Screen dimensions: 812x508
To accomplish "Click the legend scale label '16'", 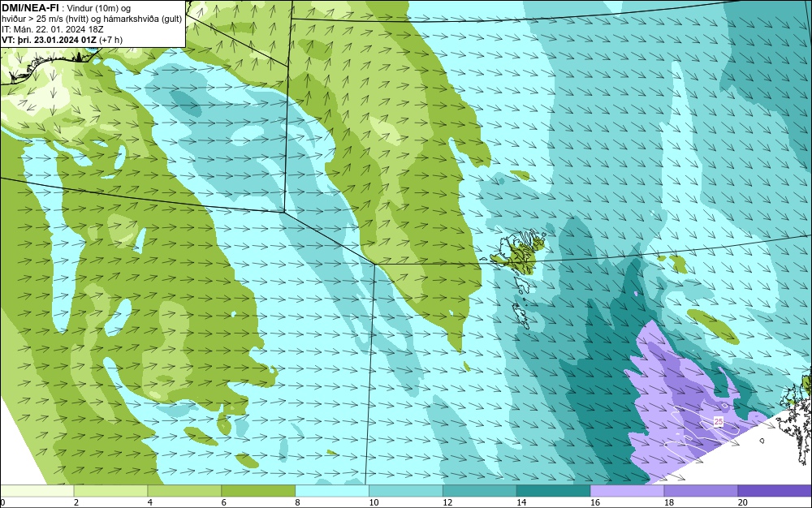I will click(x=595, y=502).
